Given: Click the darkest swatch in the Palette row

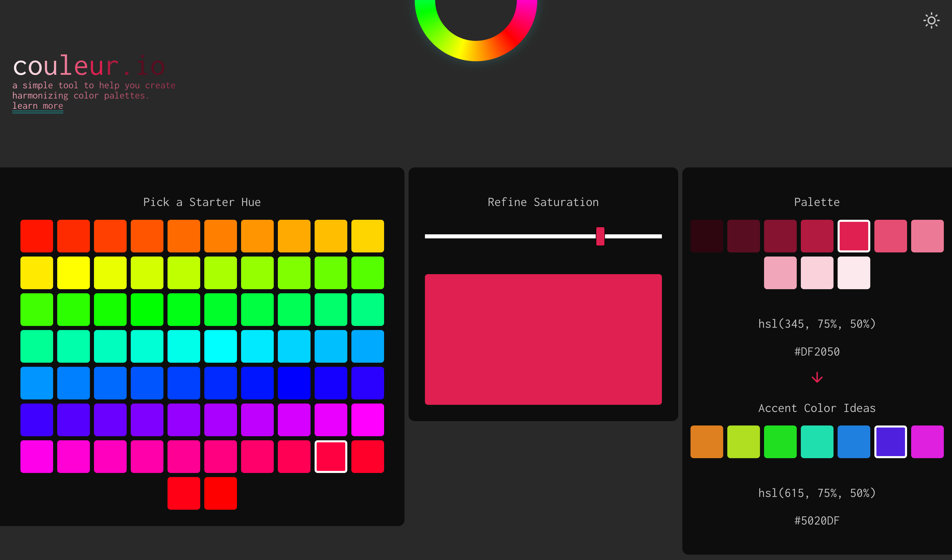Looking at the screenshot, I should pos(706,236).
